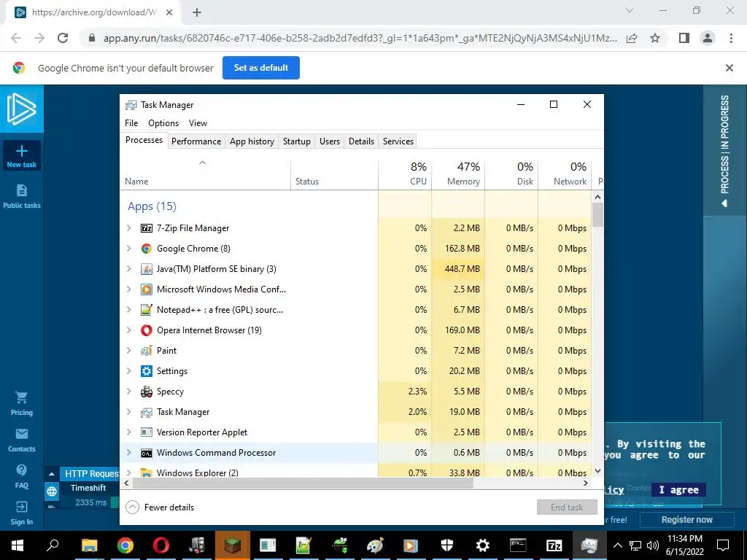Click the Register now button
The image size is (747, 560).
coord(686,519)
